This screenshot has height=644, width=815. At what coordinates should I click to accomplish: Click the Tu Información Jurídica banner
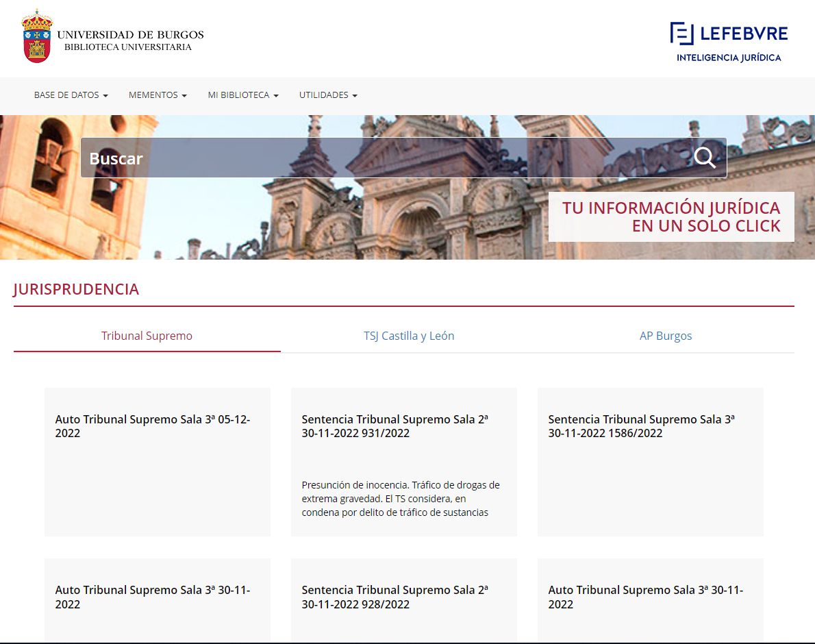[671, 216]
